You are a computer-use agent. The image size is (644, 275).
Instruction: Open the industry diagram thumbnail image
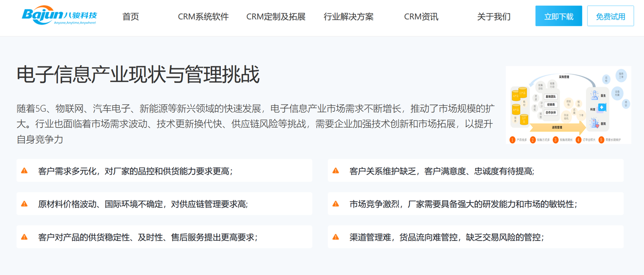tap(568, 105)
